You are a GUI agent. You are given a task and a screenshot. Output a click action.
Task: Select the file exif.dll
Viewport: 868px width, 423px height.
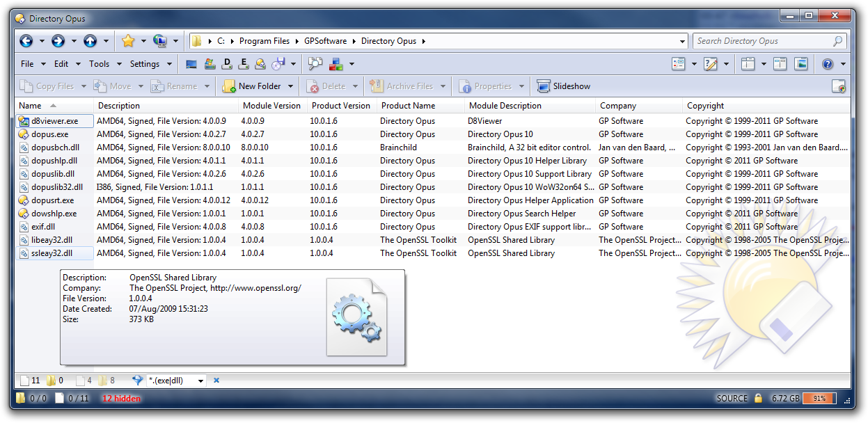(x=43, y=227)
